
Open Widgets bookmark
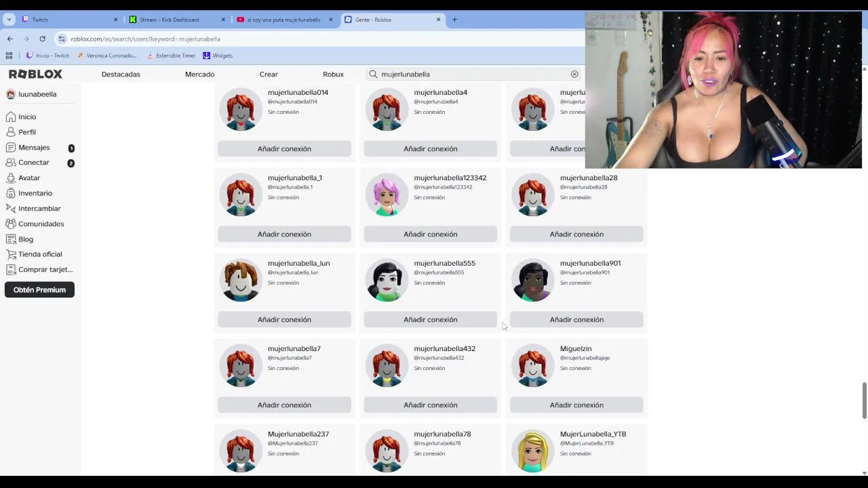[218, 56]
